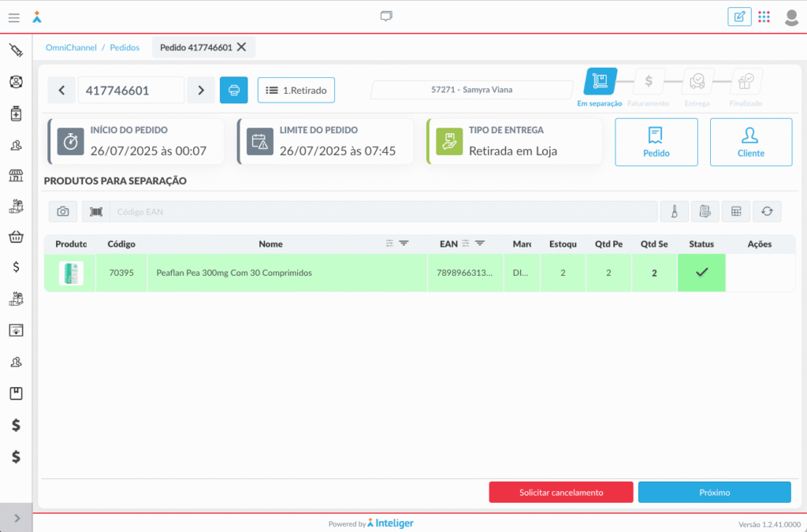Viewport: 807px width, 532px height.
Task: Open the storefront icon in sidebar
Action: (x=16, y=175)
